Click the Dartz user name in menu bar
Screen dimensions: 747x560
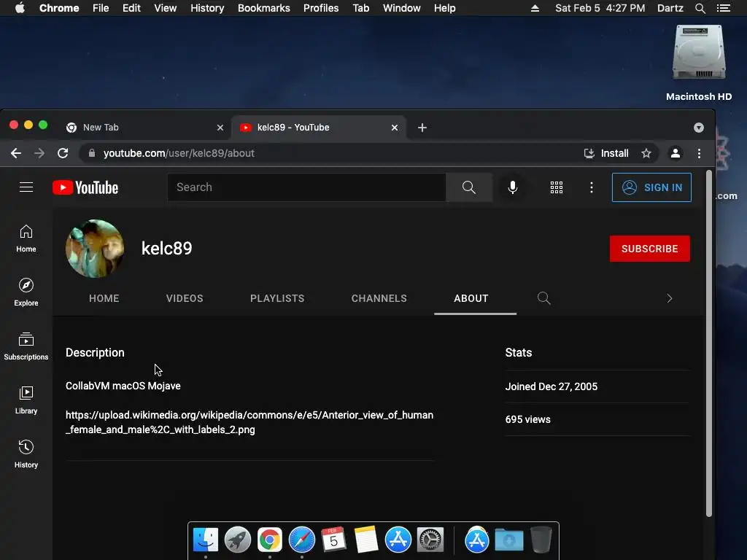click(x=670, y=8)
